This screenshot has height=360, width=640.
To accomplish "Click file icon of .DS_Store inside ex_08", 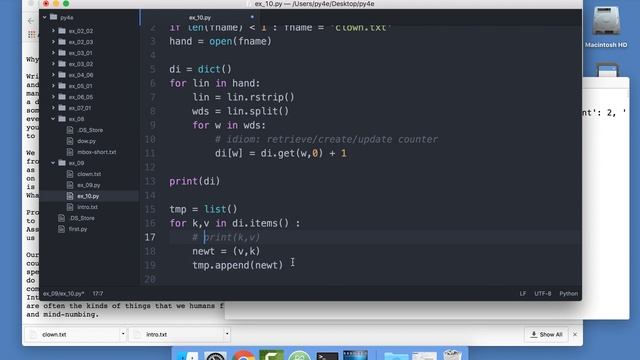I will click(70, 130).
